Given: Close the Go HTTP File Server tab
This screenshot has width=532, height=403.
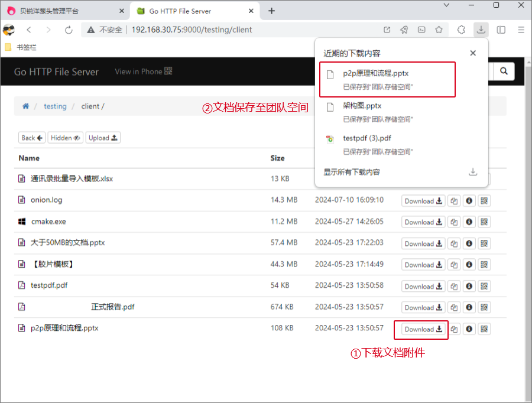Looking at the screenshot, I should (x=251, y=11).
